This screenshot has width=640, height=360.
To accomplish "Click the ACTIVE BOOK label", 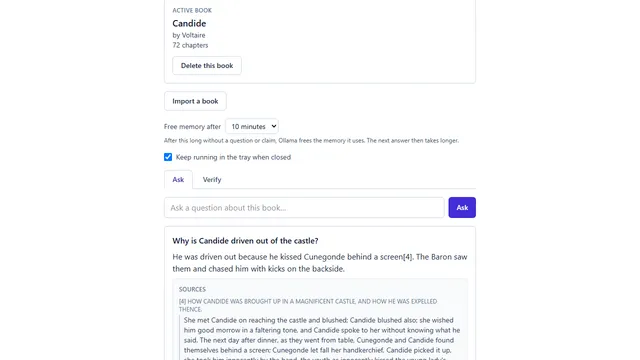I will pyautogui.click(x=192, y=10).
